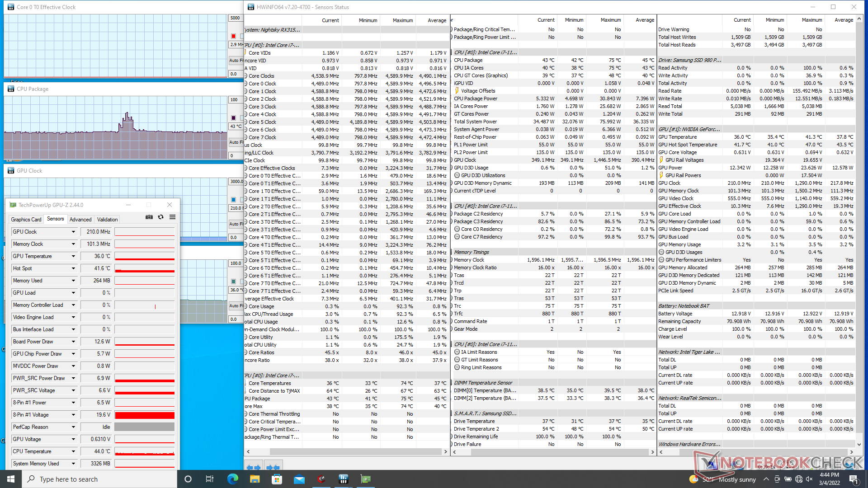Open Hot Spot sensor dropdown
868x488 pixels.
73,268
